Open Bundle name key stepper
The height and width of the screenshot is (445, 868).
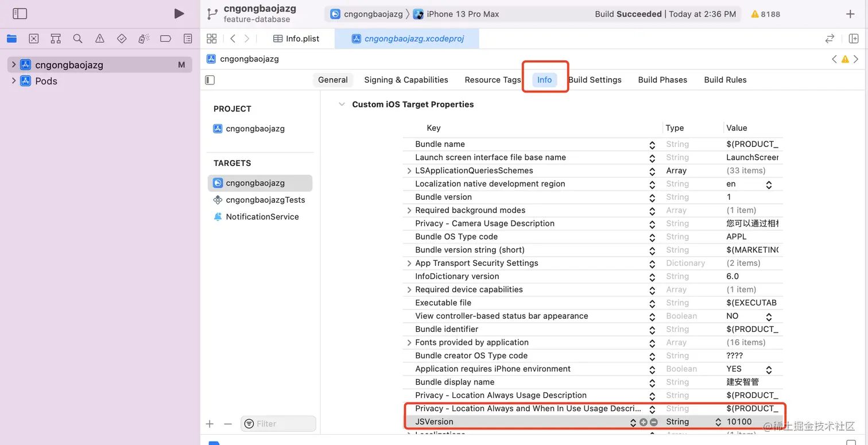pos(652,145)
